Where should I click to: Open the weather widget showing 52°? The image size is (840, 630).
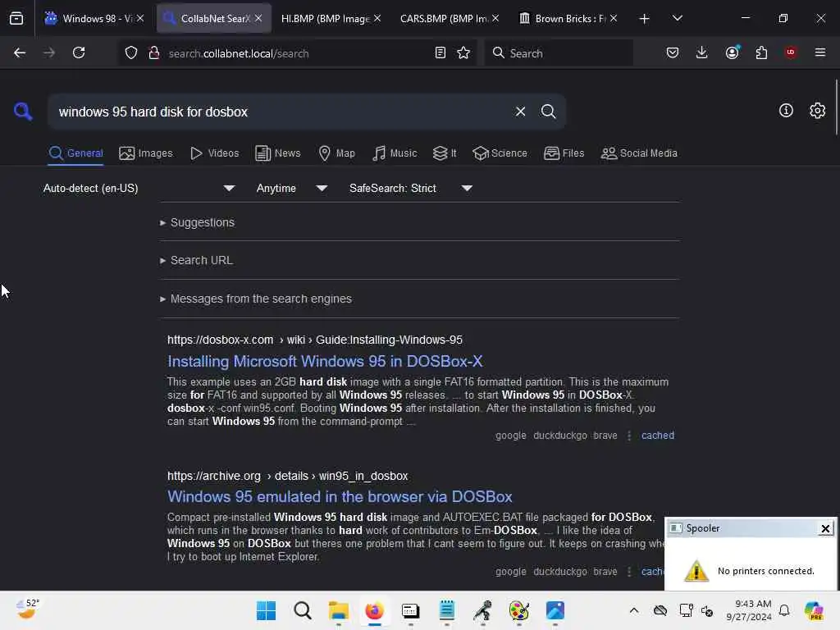(27, 609)
